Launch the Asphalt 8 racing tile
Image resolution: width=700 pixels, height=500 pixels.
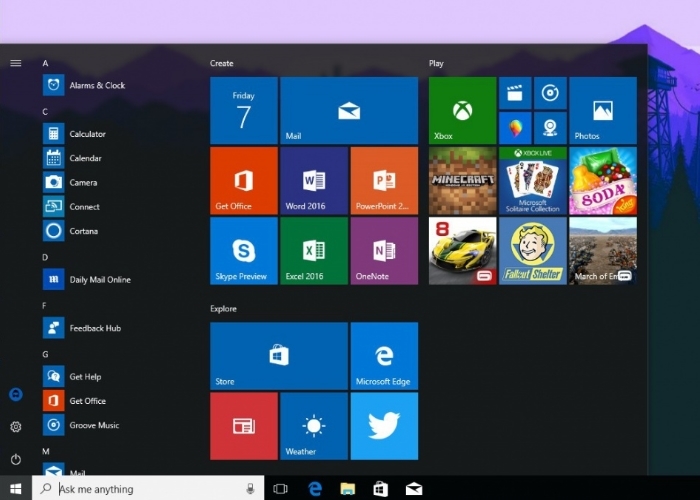(x=462, y=251)
